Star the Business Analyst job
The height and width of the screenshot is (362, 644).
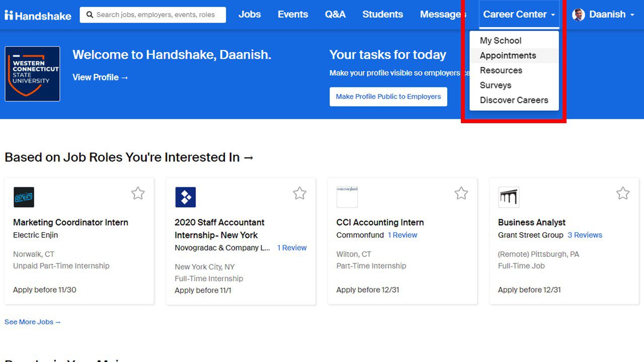point(623,193)
